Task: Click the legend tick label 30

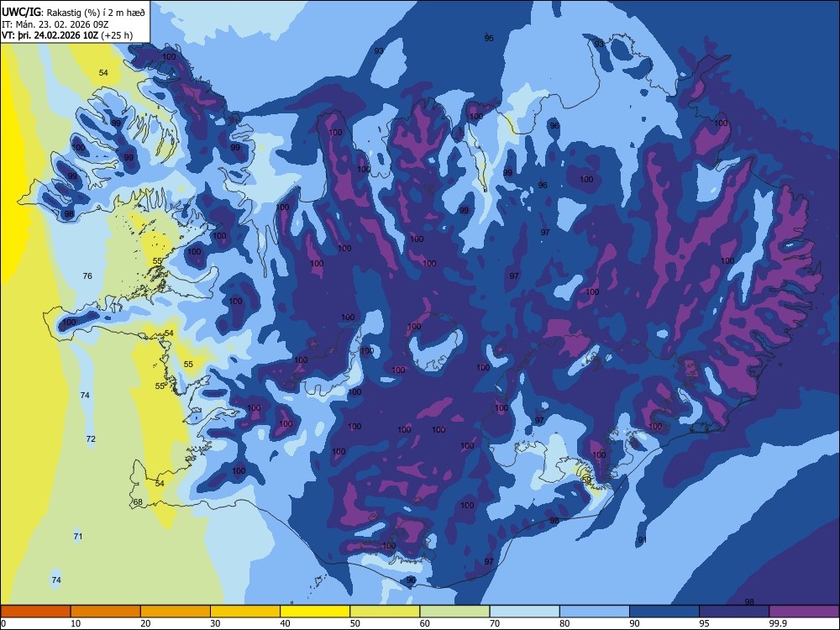Action: click(215, 623)
